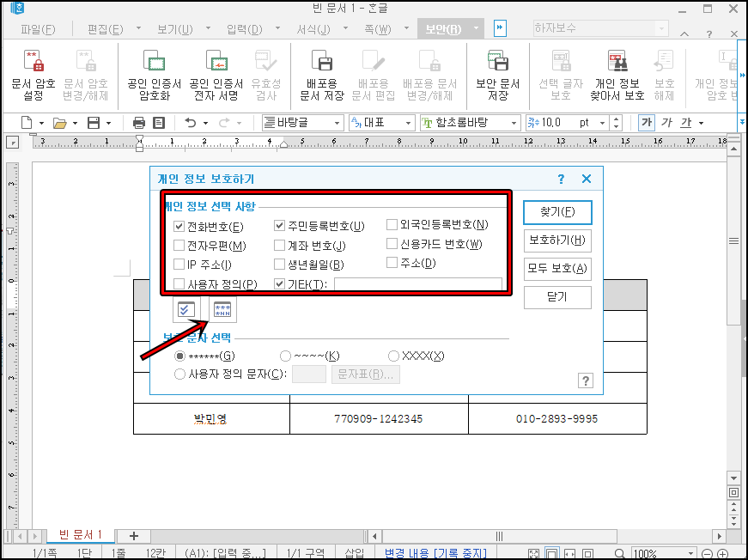Screen dimensions: 748x560
Task: Expand the 서식(J) menu arrow
Action: 345,28
